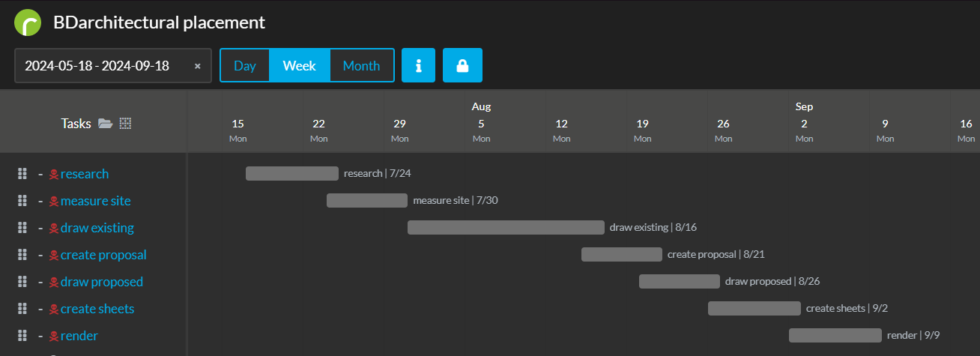980x356 pixels.
Task: Click the drag handle of the render row
Action: [x=22, y=336]
